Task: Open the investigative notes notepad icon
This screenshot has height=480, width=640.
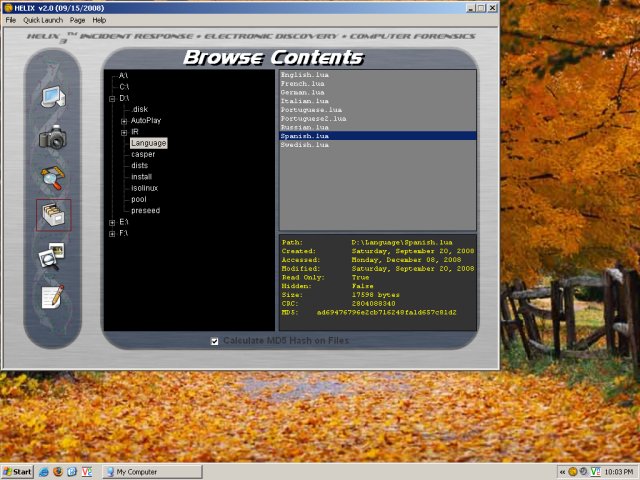Action: click(53, 297)
